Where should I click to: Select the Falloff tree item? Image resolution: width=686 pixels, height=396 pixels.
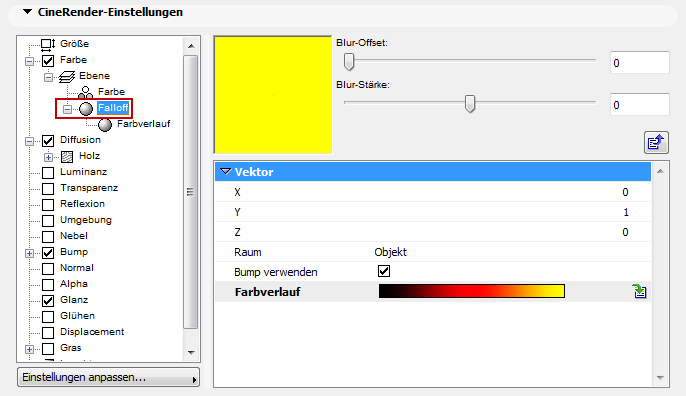pos(113,108)
